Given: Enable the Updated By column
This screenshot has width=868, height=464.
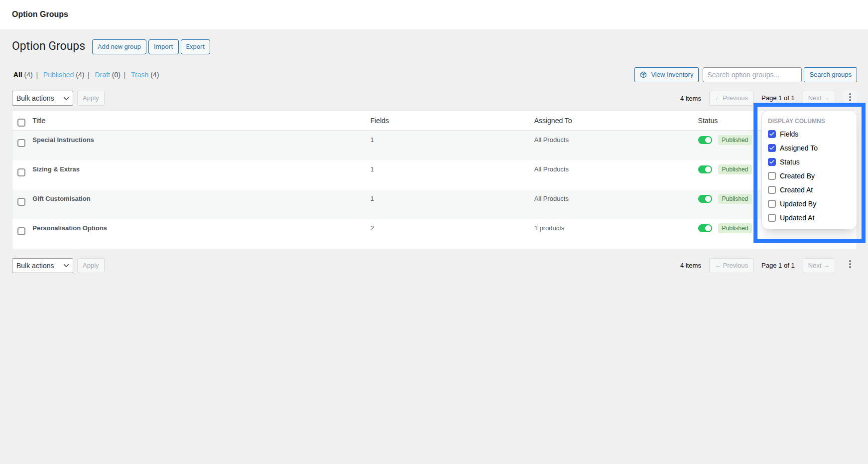Looking at the screenshot, I should click(x=772, y=204).
